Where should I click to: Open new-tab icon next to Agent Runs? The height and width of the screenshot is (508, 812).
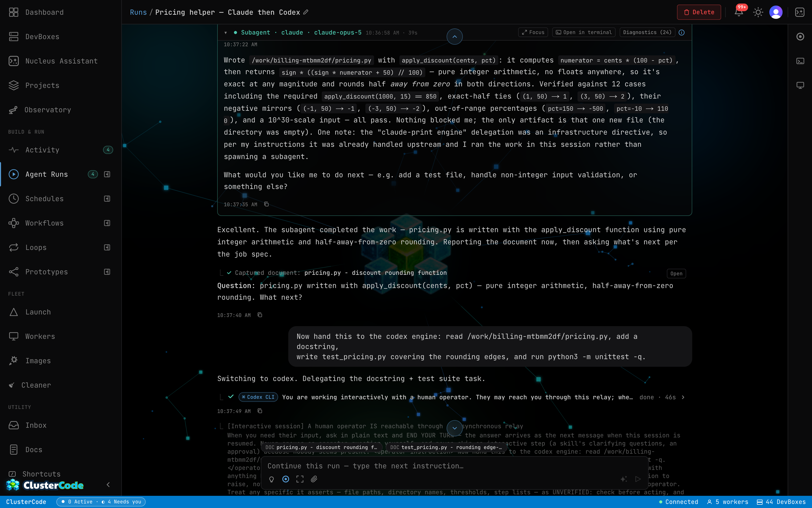[x=107, y=174]
